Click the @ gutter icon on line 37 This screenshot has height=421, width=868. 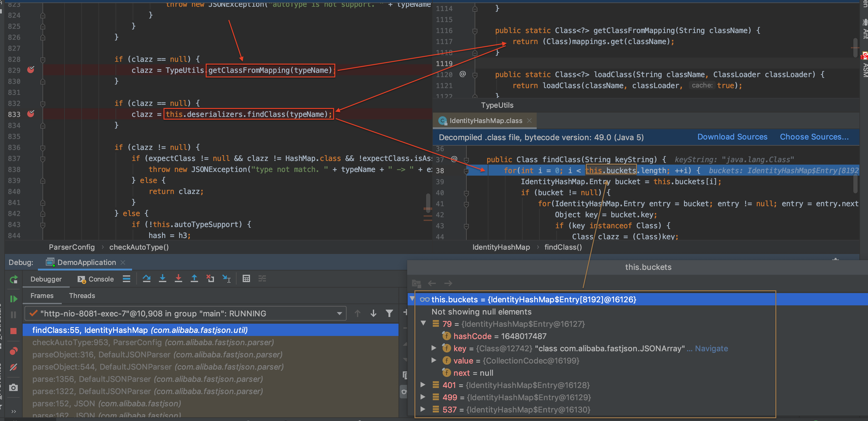tap(454, 159)
